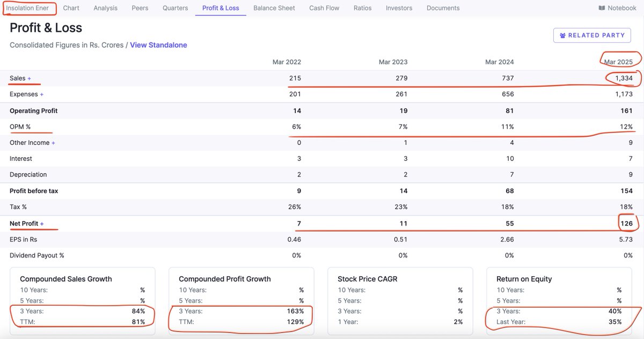
Task: Click 1 Year stock price CAGR 2%
Action: pos(458,322)
